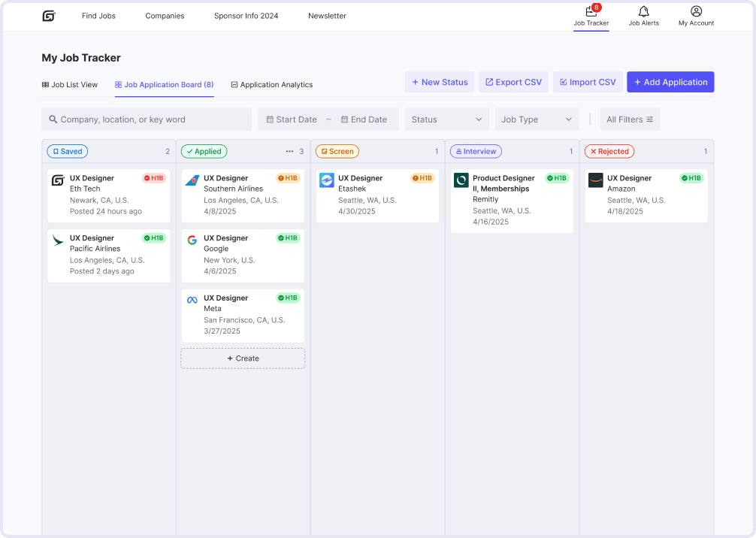Click H1B badge on Southern Airlines card

(289, 178)
